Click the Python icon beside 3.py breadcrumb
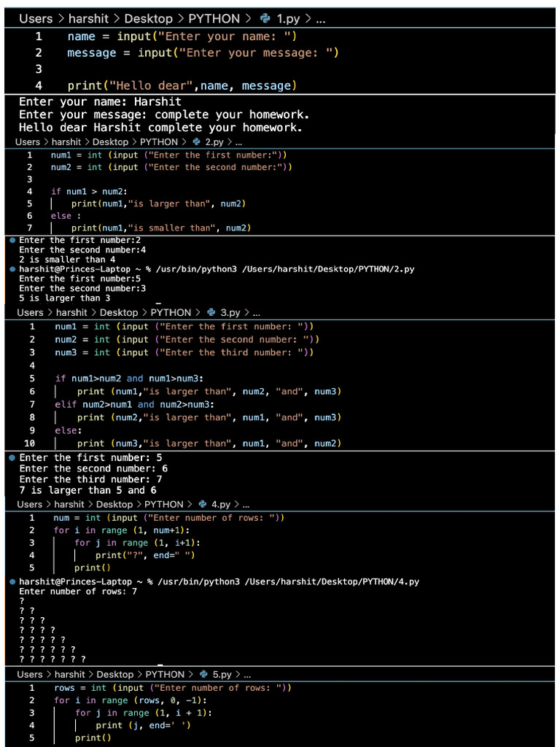This screenshot has height=747, width=560. click(x=211, y=313)
